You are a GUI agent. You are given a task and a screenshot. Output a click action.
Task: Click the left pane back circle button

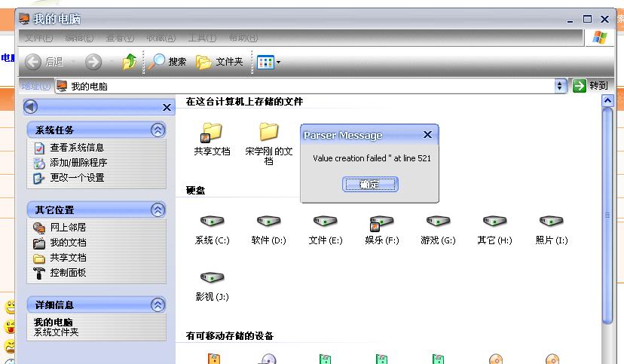[x=31, y=106]
